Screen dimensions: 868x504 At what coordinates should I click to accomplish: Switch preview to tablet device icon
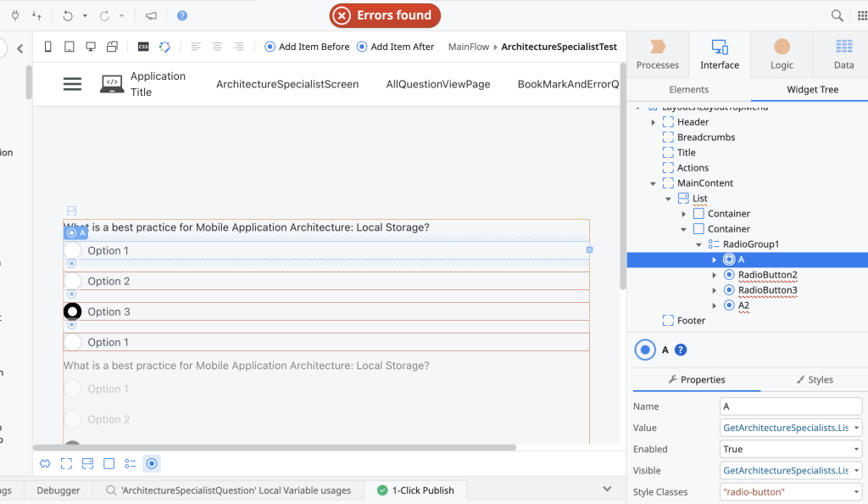coord(70,47)
